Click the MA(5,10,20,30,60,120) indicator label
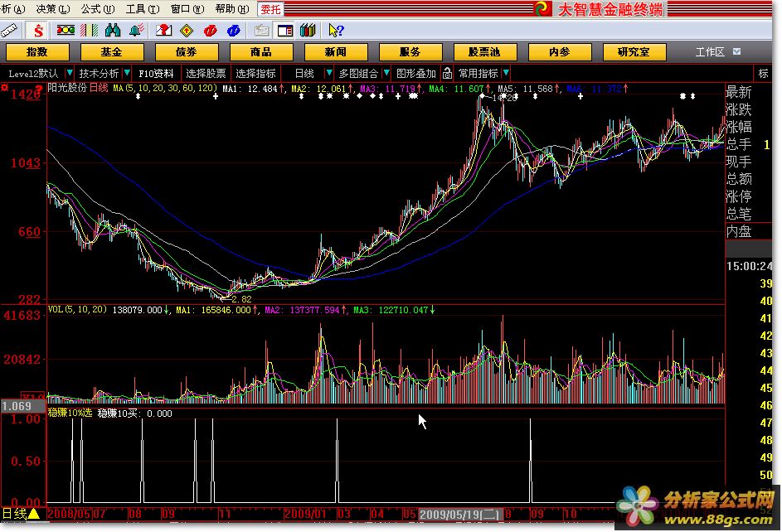Screen dimensions: 782x532 coord(165,88)
